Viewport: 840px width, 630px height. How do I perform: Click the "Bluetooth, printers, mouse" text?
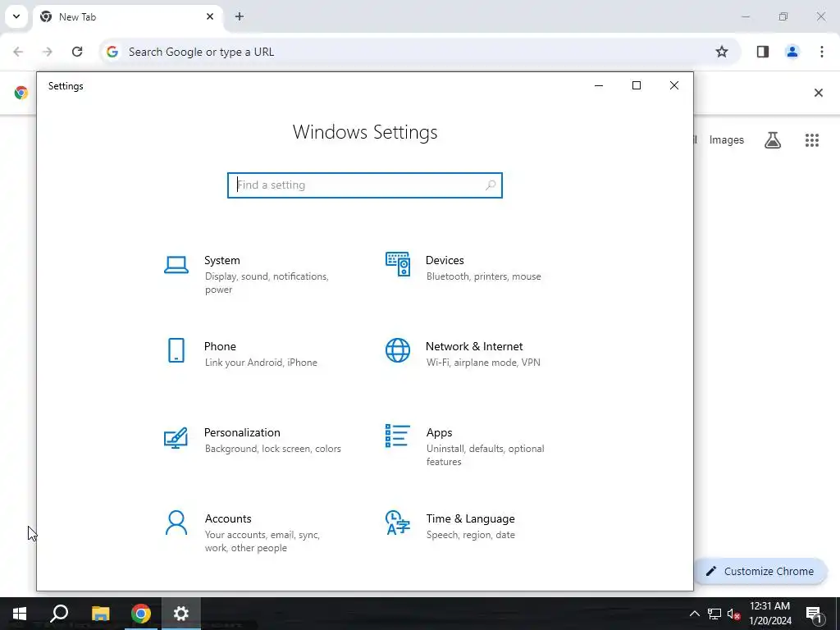(x=484, y=276)
